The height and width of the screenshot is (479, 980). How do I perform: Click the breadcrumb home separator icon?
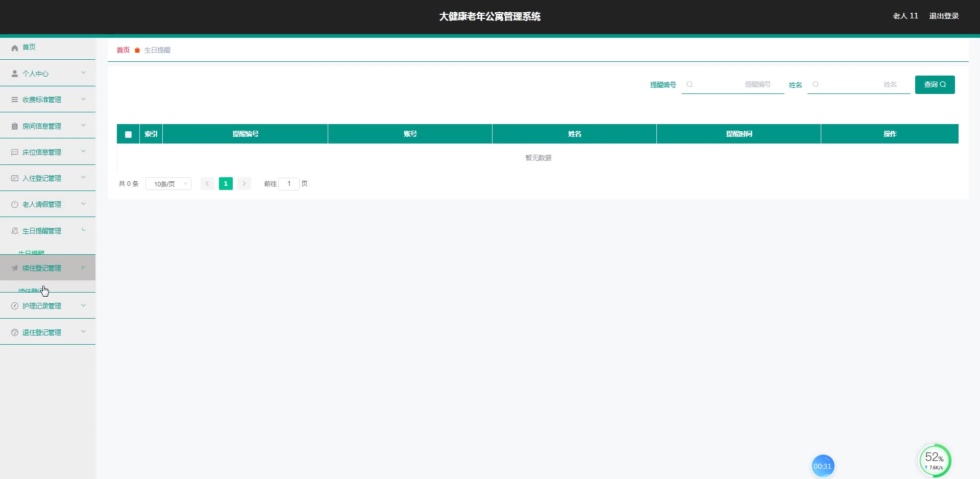click(137, 50)
